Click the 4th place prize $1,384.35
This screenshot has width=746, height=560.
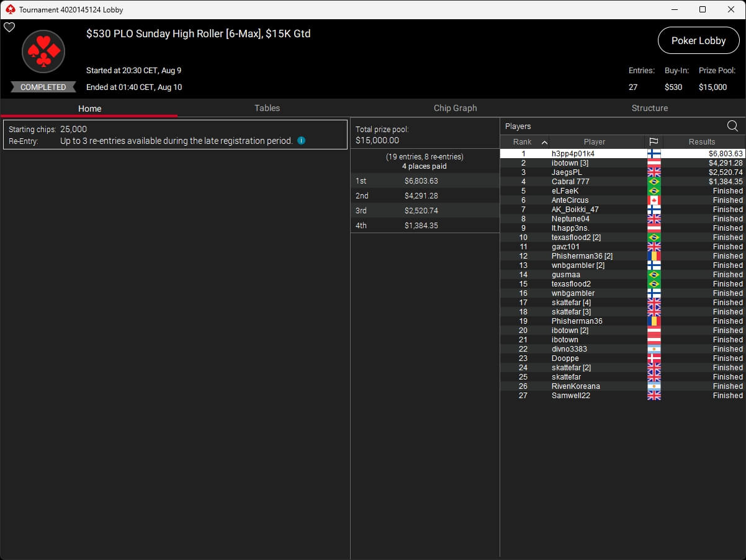coord(421,226)
